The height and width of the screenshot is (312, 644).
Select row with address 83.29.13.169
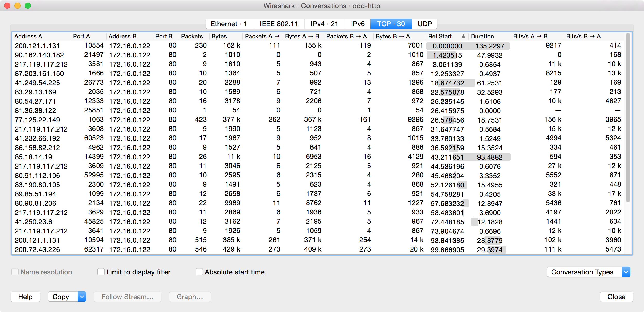(x=318, y=92)
